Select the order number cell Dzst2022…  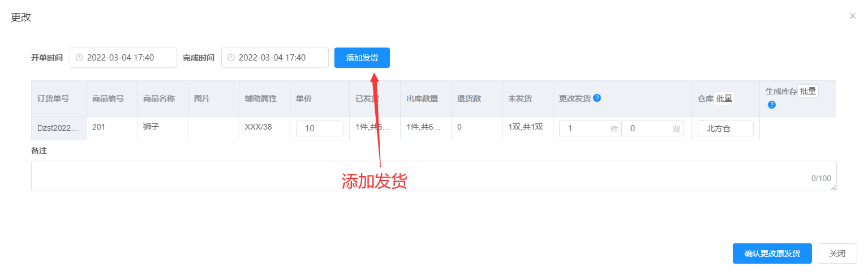58,128
